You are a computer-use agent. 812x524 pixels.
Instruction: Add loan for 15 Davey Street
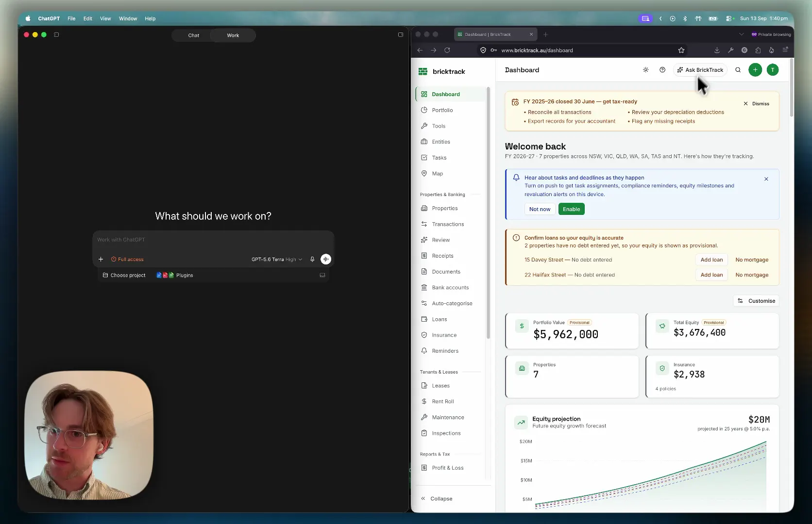tap(711, 260)
